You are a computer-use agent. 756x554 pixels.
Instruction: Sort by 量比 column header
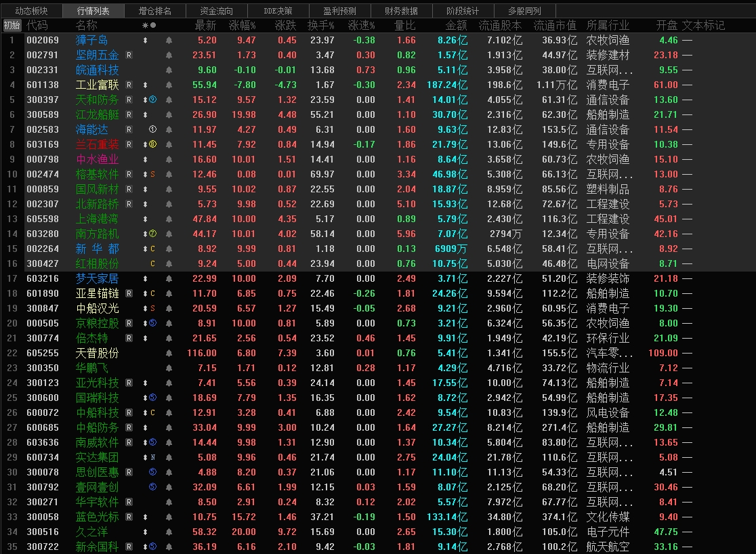pos(404,25)
